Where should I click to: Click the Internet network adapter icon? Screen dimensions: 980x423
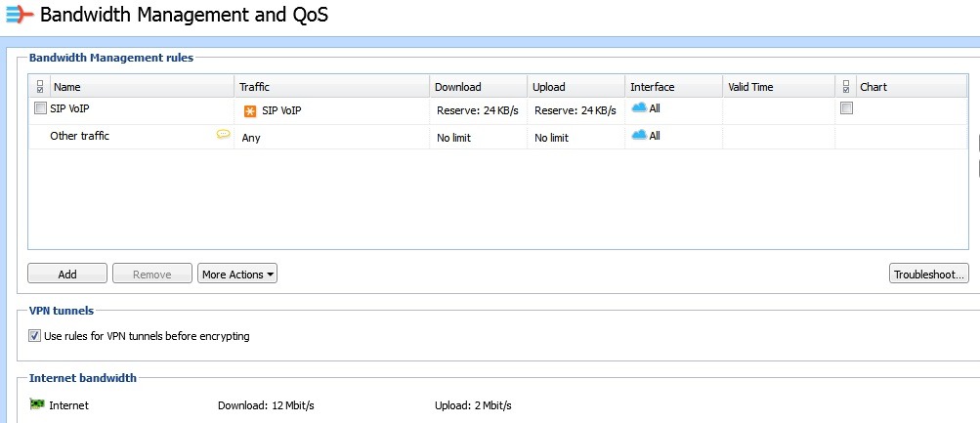37,404
